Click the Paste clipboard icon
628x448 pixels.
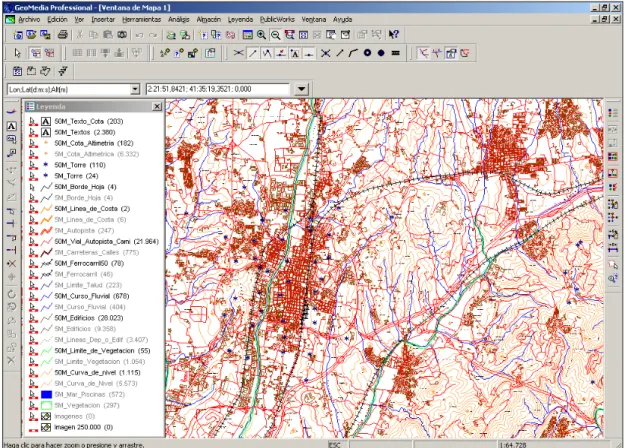pos(108,35)
